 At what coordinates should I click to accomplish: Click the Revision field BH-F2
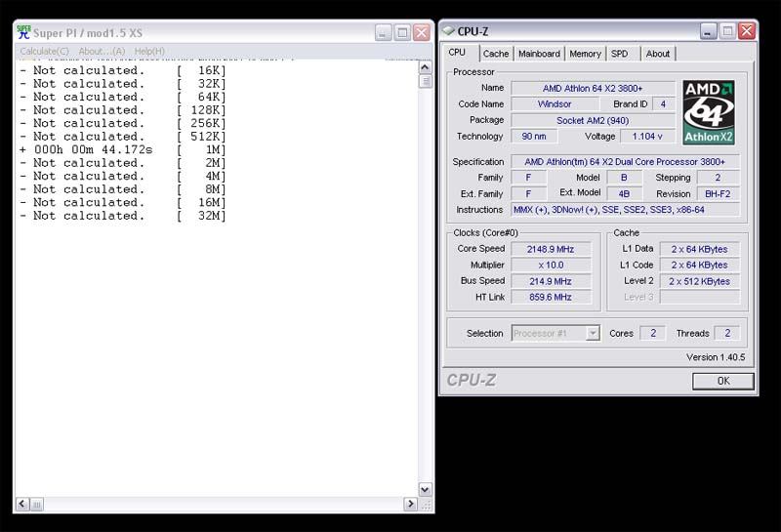coord(718,194)
